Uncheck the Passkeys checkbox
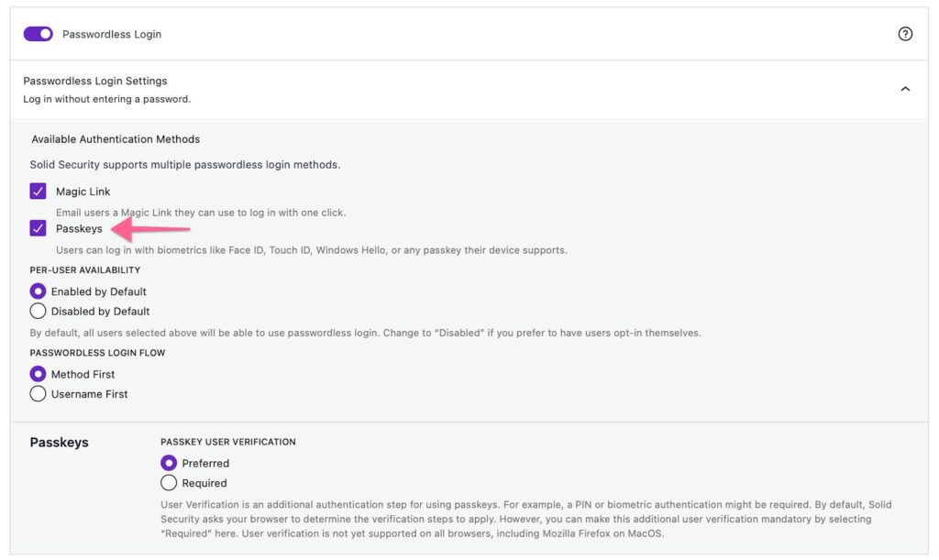 (38, 228)
